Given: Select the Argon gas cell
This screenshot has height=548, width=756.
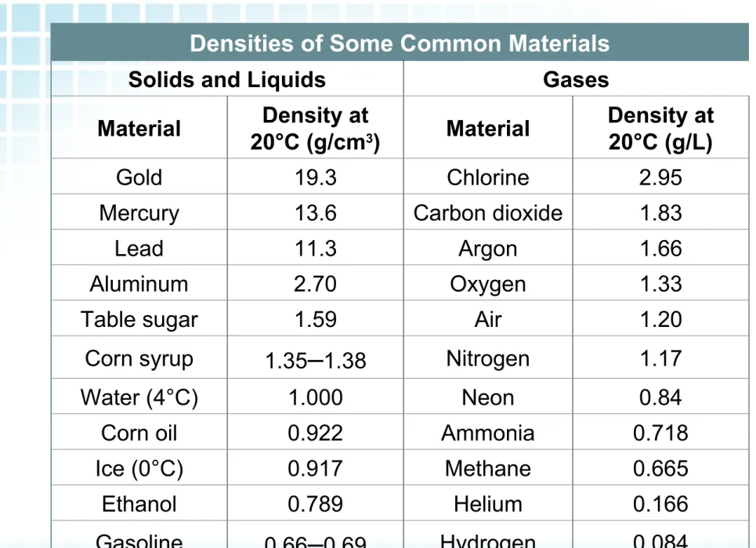Looking at the screenshot, I should [487, 249].
